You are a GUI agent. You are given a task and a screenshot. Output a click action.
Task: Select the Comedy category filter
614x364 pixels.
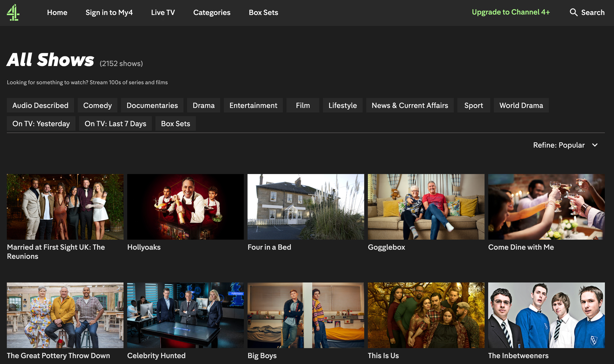97,105
